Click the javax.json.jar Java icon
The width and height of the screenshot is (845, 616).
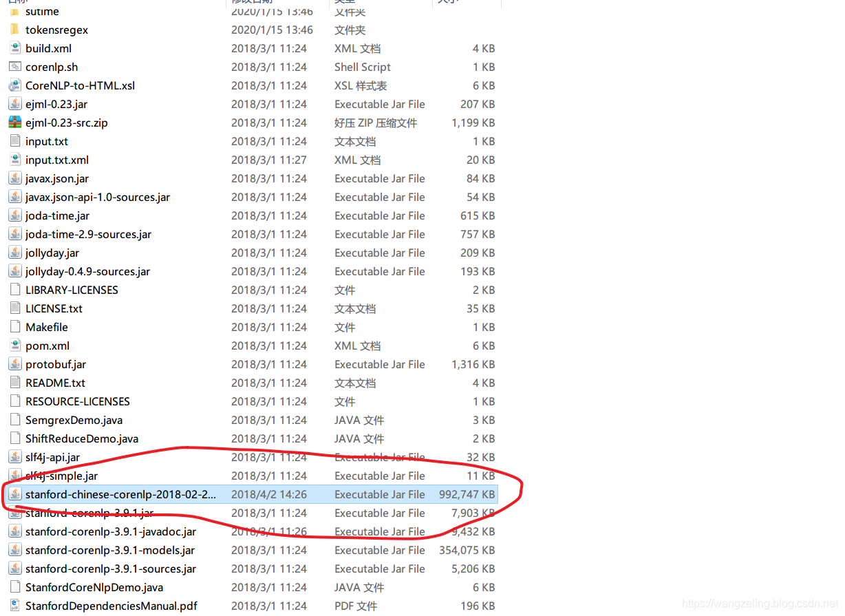click(x=14, y=178)
